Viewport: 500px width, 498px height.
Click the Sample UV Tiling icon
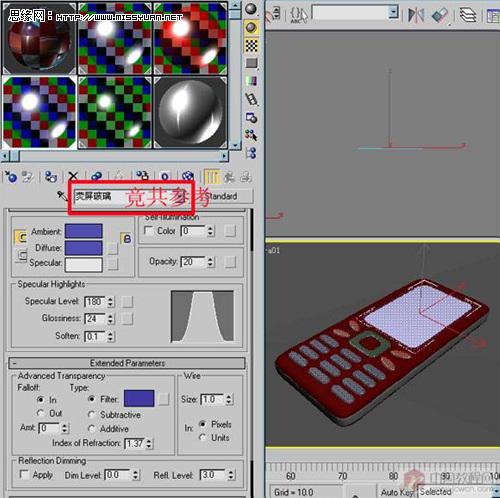pyautogui.click(x=251, y=63)
